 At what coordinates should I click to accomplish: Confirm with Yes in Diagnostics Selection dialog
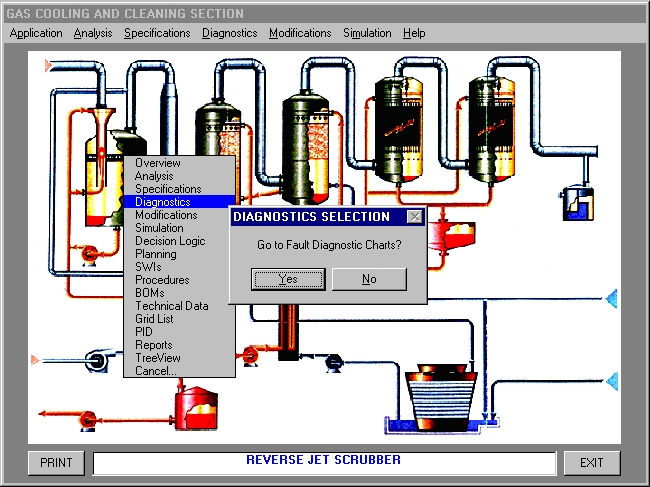tap(288, 279)
